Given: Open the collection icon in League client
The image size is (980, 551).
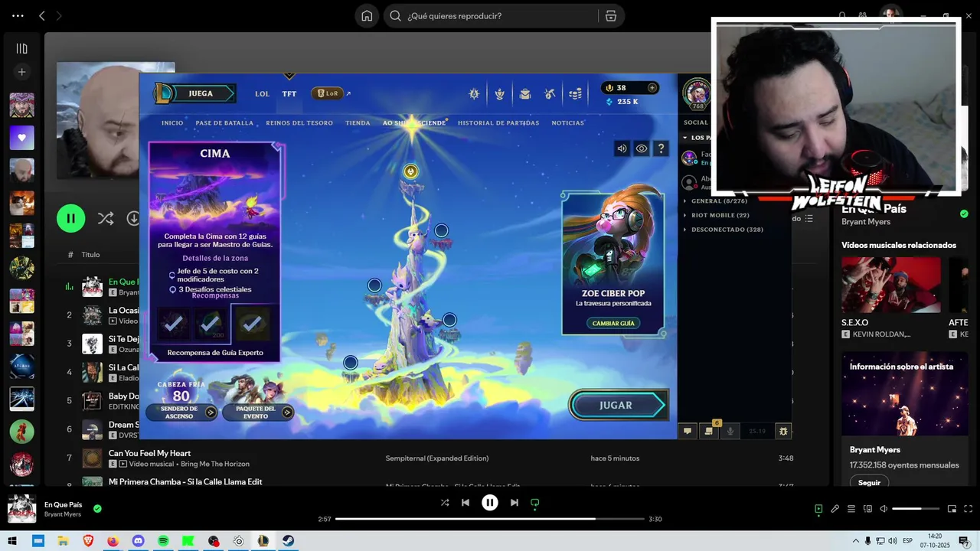Looking at the screenshot, I should [x=525, y=93].
